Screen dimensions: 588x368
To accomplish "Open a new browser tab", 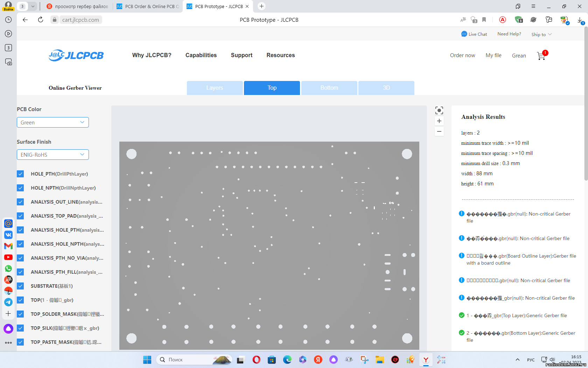I will (261, 6).
